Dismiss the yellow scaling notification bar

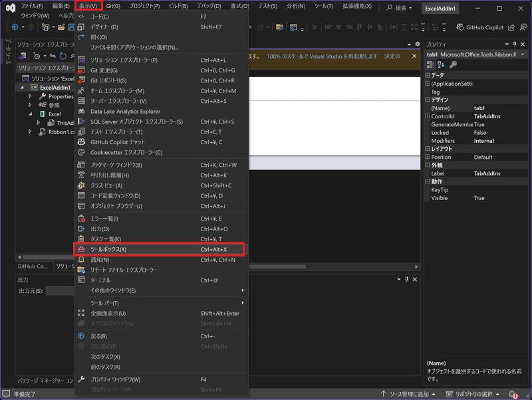[x=414, y=56]
